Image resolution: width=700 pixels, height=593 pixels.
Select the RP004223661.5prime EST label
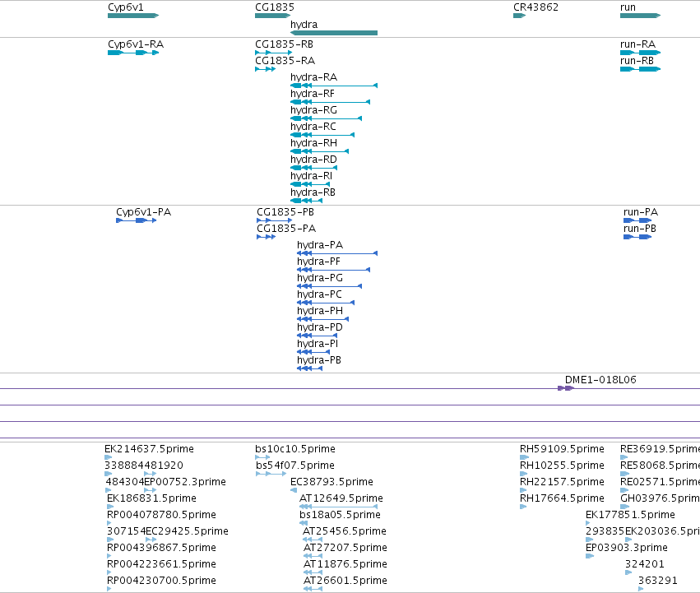tap(161, 564)
